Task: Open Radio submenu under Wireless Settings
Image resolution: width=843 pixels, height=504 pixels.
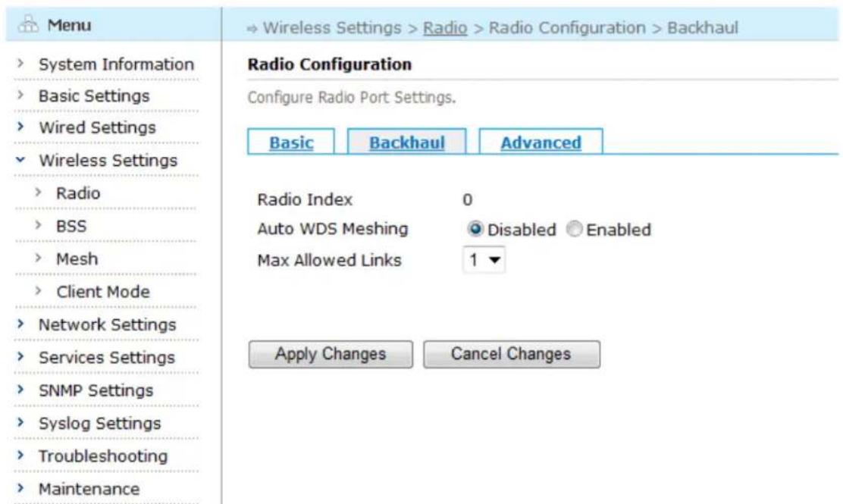Action: point(78,193)
